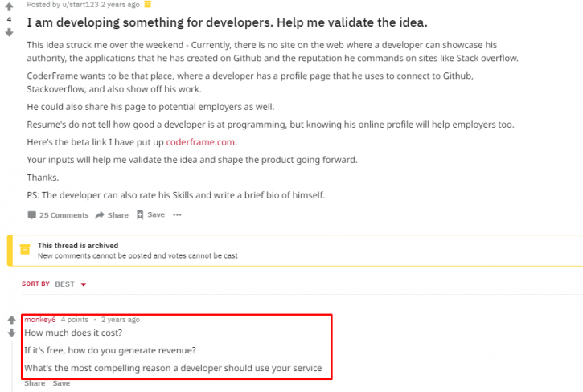Viewport: 583px width, 392px height.
Task: Expand the Sort By Best dropdown
Action: [x=71, y=284]
